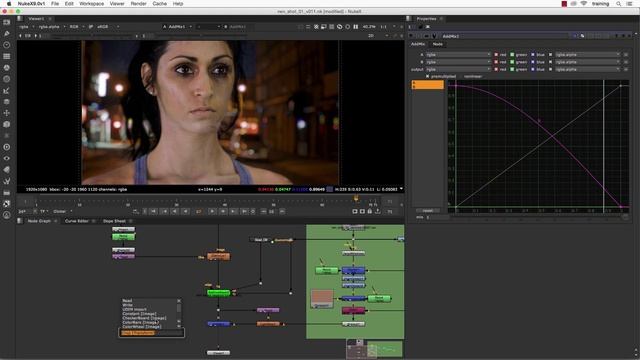Toggle the premultiplied checkbox

click(427, 76)
